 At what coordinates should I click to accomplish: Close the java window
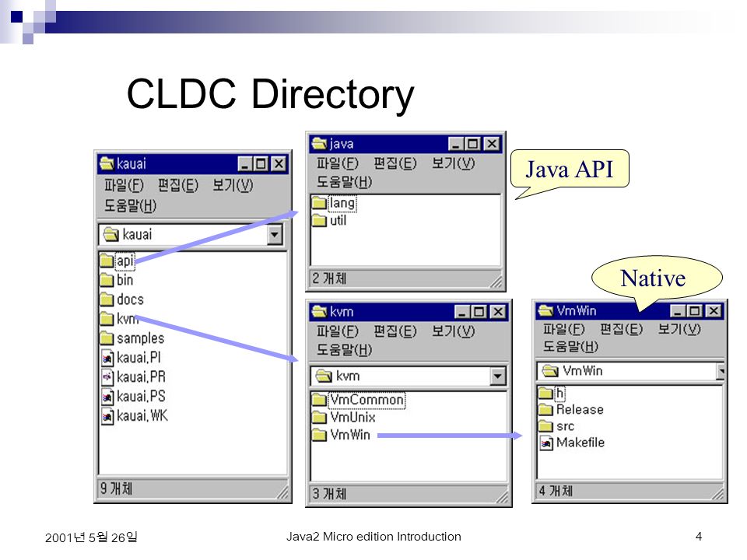[x=492, y=143]
